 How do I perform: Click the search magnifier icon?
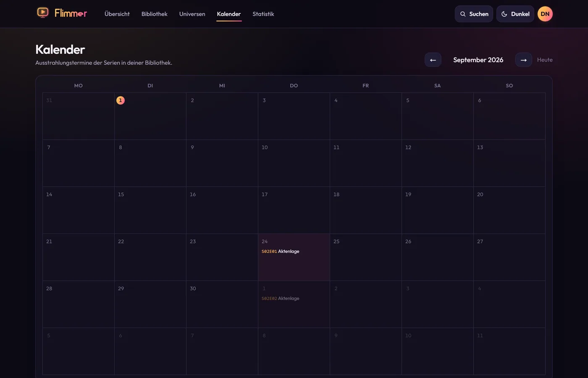click(x=463, y=14)
